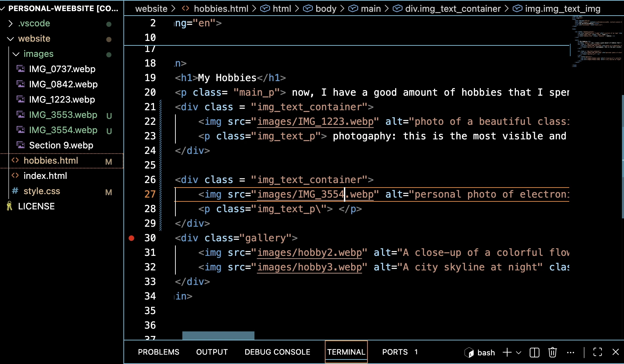The image size is (624, 364).
Task: Add a new terminal with plus icon
Action: 507,353
